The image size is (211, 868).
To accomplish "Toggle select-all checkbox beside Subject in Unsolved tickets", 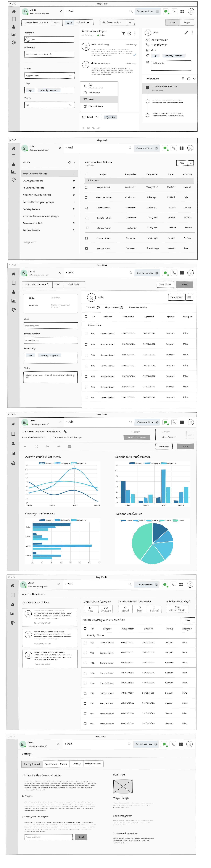I will [x=86, y=174].
